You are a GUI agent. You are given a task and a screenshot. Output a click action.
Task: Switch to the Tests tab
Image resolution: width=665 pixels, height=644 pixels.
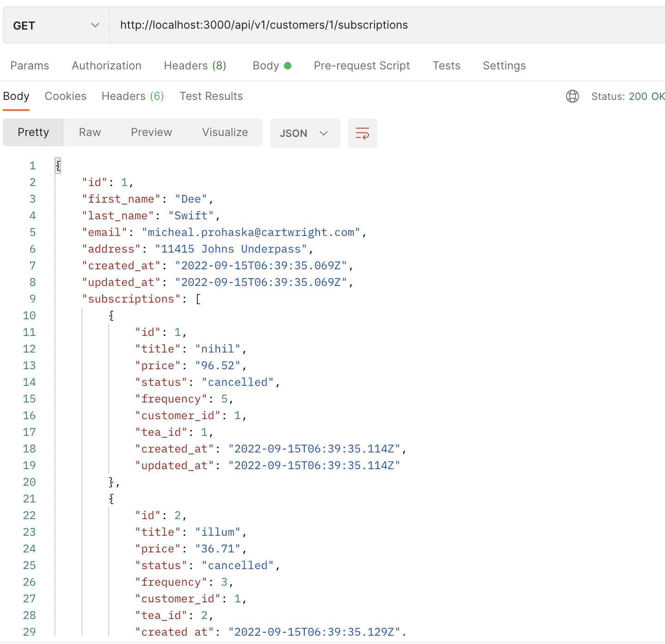point(446,65)
